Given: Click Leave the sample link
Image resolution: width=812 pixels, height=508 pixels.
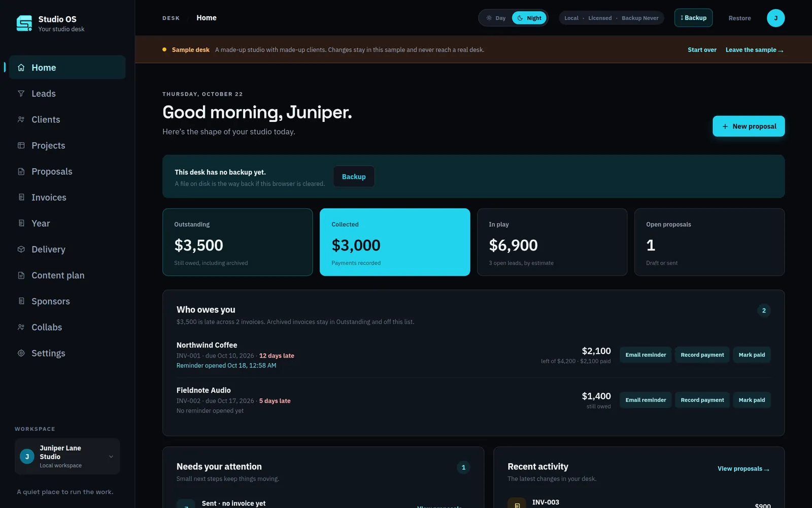Looking at the screenshot, I should click(754, 50).
